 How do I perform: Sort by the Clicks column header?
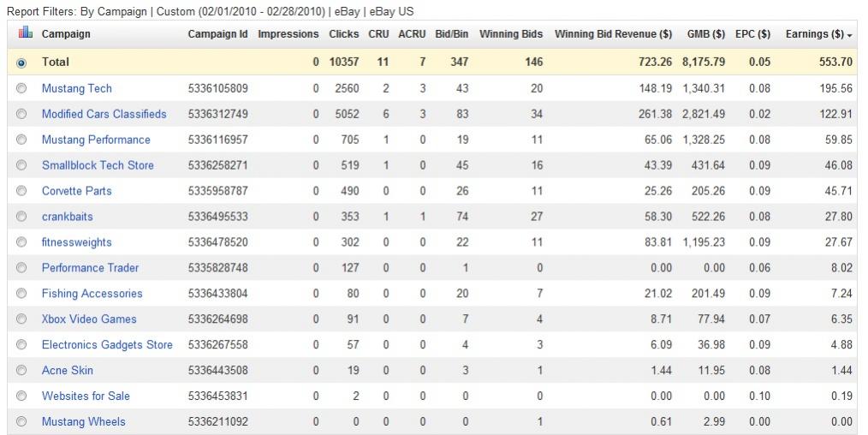tap(343, 34)
